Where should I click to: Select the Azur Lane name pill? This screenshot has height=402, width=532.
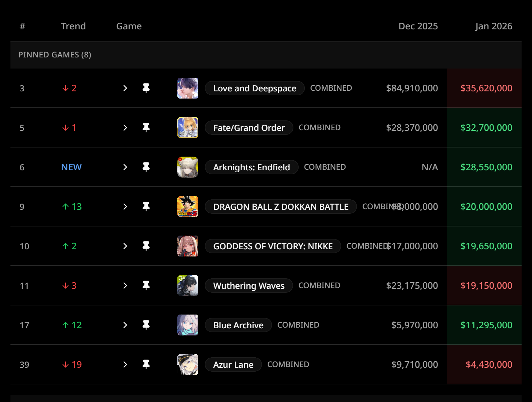coord(233,364)
